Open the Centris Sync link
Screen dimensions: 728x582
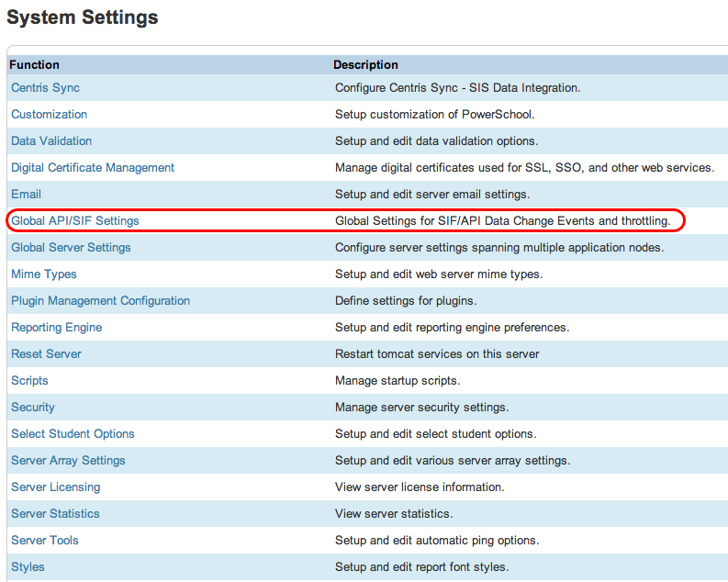[45, 88]
